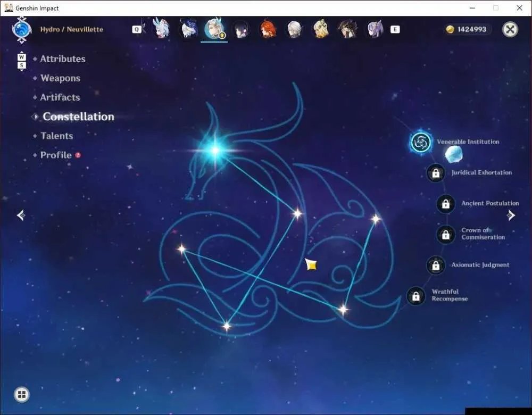This screenshot has width=532, height=415.
Task: Open the grid menu icon at the bottom
Action: point(22,394)
